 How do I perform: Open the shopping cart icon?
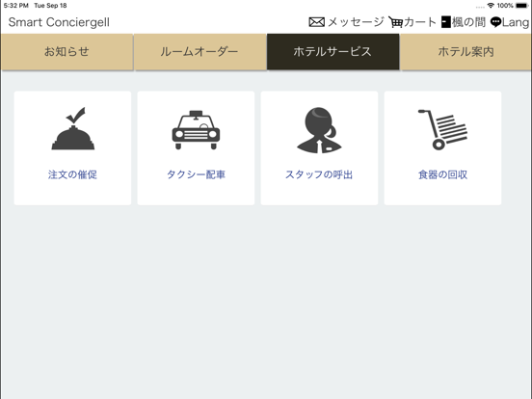pos(395,22)
